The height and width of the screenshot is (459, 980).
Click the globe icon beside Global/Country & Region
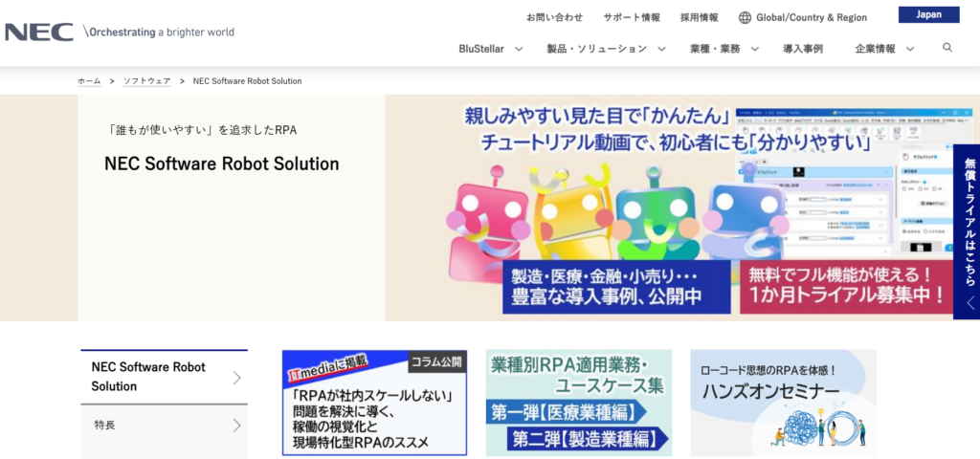point(745,17)
